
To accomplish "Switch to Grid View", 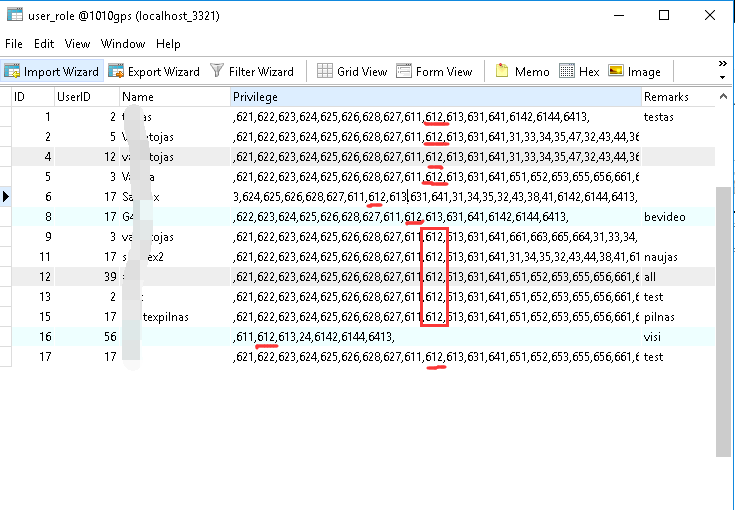I will 352,71.
